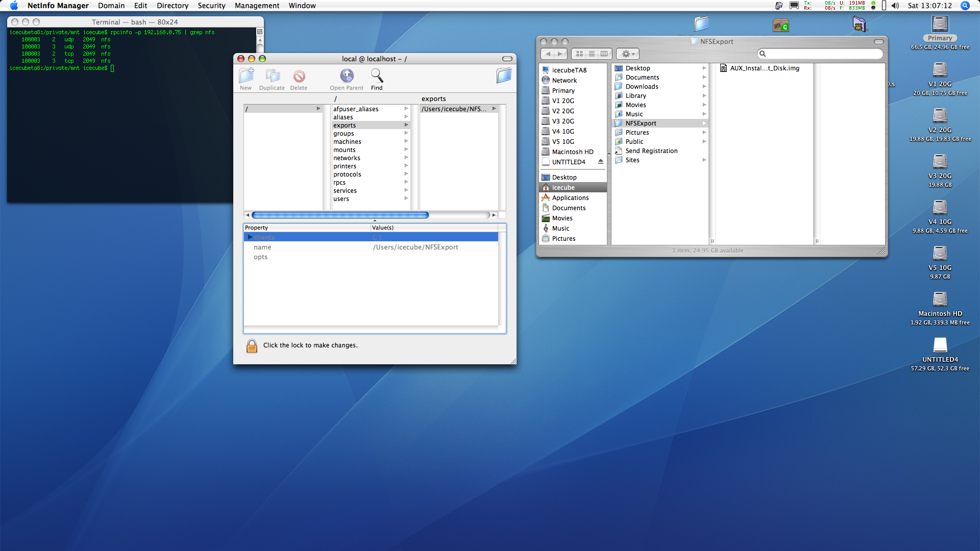Switch Finder to list view

(x=592, y=54)
